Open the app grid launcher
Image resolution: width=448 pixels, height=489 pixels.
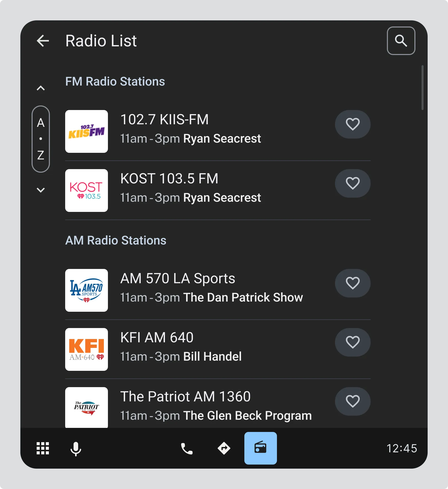point(43,448)
